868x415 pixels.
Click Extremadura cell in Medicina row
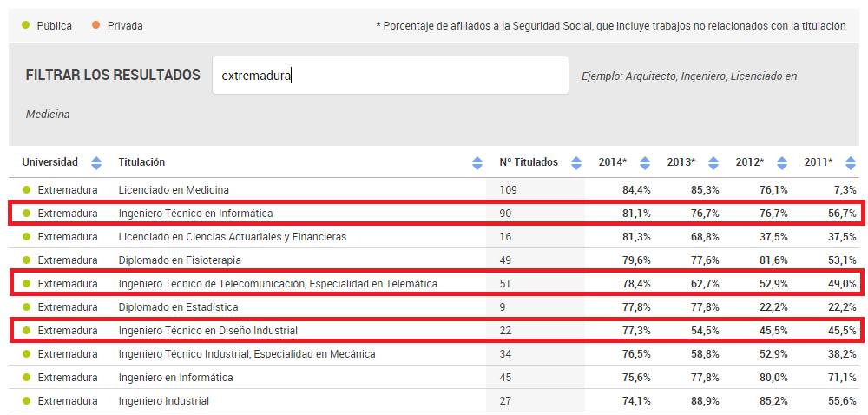point(68,190)
